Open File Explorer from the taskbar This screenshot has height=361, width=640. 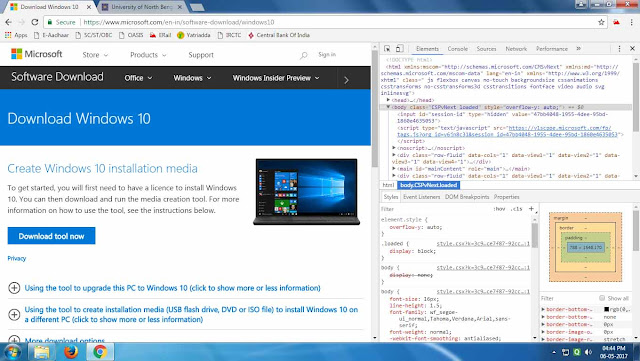click(41, 352)
